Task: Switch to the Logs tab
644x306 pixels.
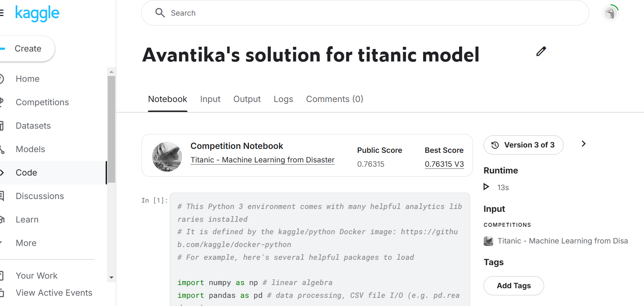Action: point(283,99)
